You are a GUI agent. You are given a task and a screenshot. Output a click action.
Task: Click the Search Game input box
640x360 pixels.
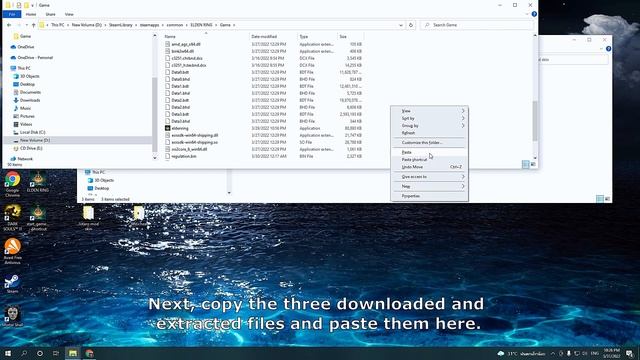point(476,25)
